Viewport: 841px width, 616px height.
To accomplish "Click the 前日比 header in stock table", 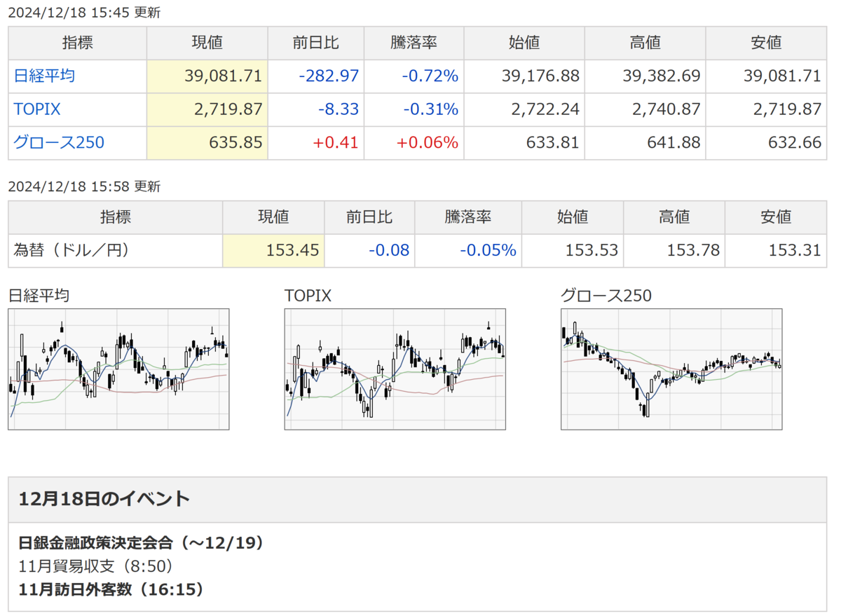I will (x=315, y=43).
